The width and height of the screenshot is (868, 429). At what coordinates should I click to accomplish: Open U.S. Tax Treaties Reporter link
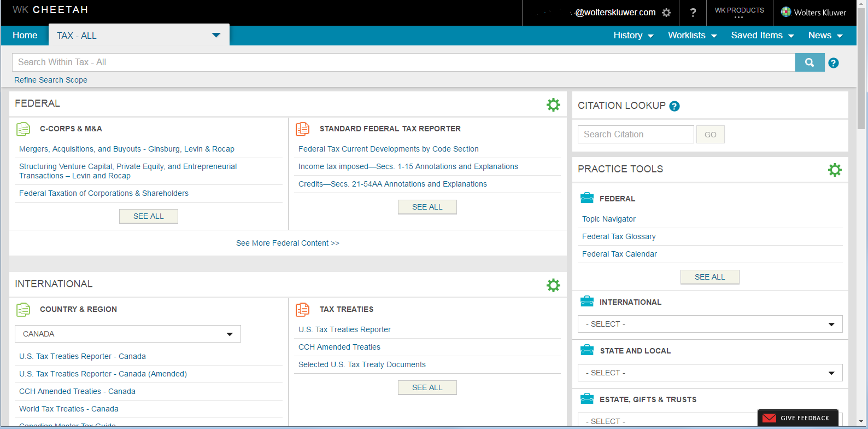344,329
